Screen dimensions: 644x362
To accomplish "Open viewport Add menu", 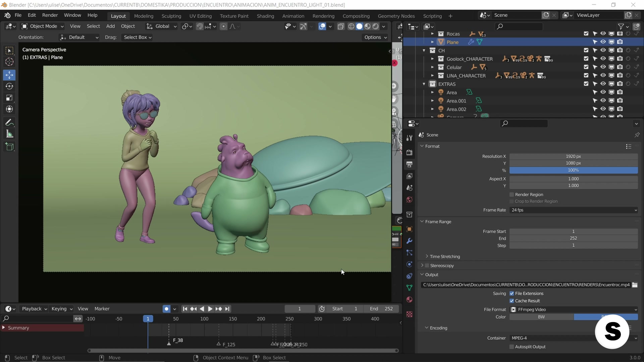I will coord(110,26).
